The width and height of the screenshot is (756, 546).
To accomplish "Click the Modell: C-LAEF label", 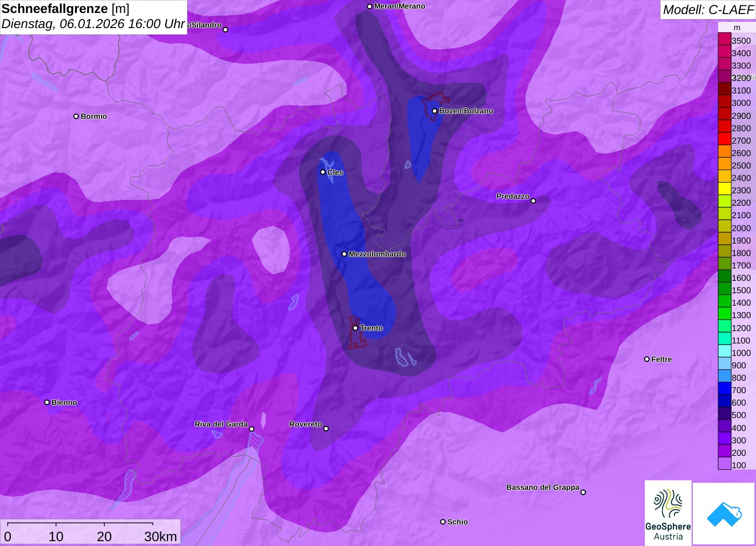I will [708, 10].
